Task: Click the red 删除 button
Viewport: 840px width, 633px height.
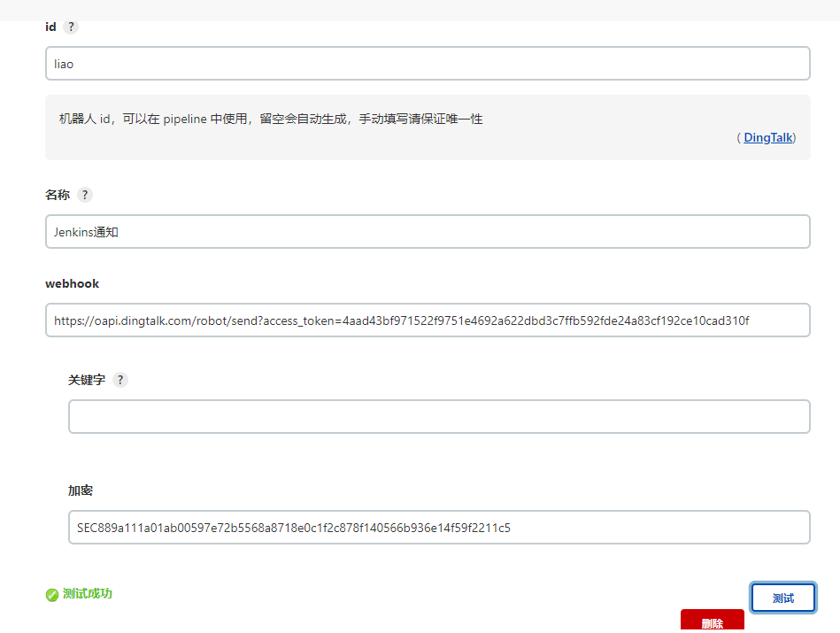Action: (x=712, y=621)
